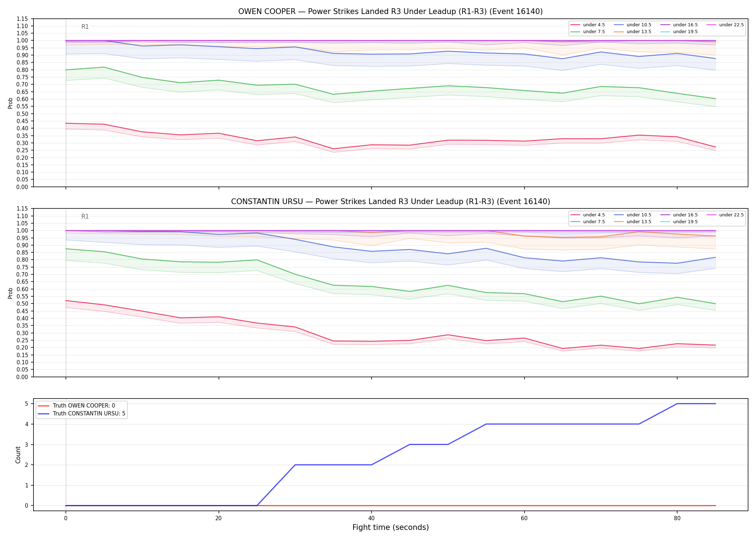Click tick label 0.00 on Constantin Ursu chart

click(x=22, y=377)
